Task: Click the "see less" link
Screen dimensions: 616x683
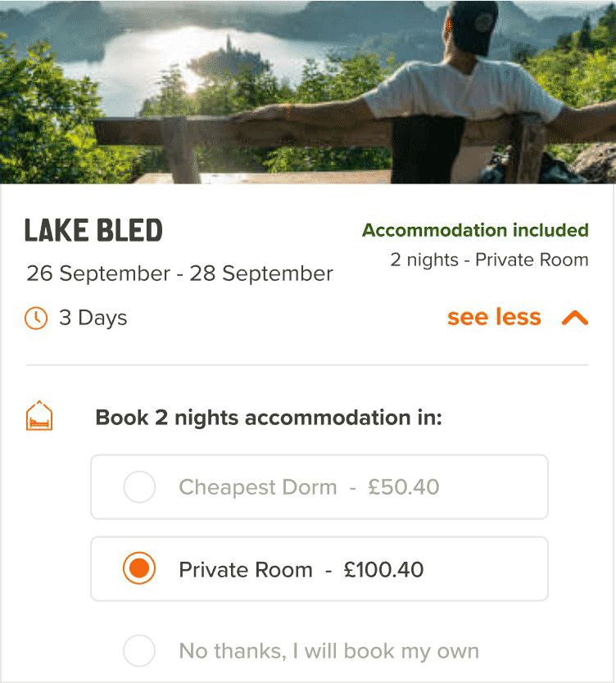Action: 494,318
